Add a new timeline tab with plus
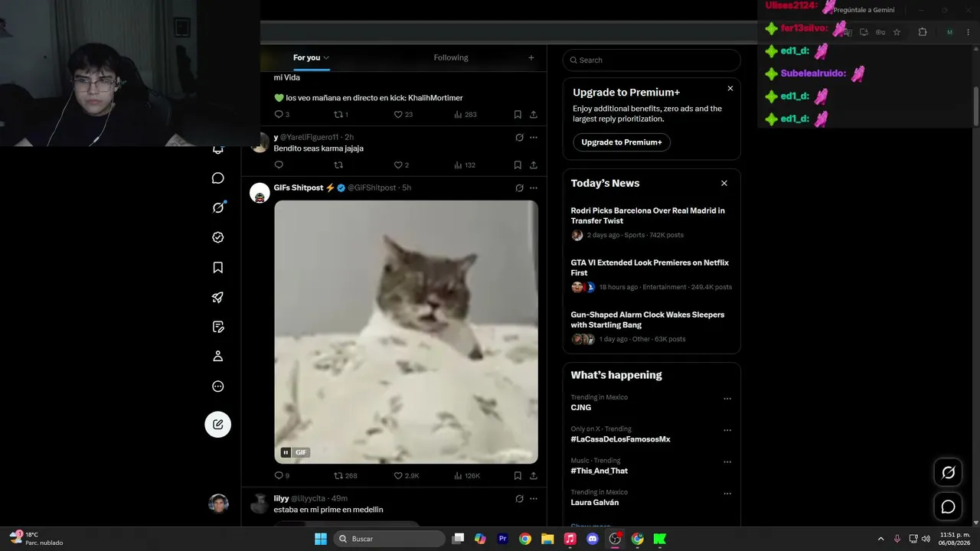This screenshot has width=980, height=551. 531,57
